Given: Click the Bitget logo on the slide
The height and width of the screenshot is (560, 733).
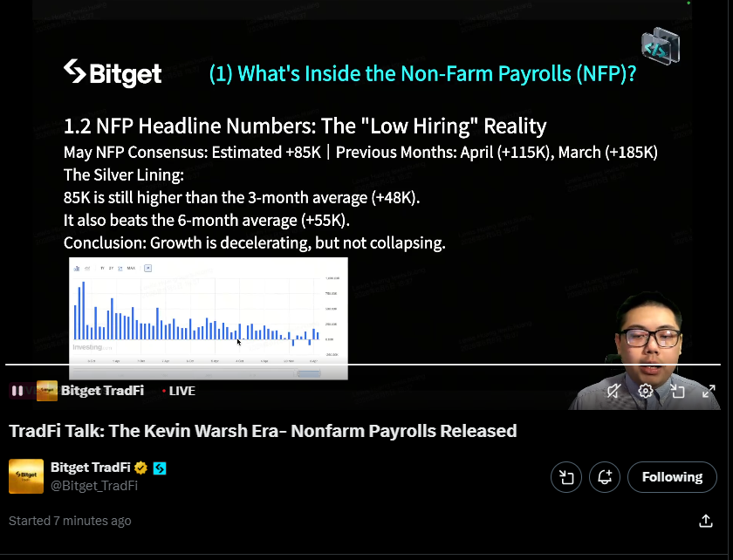Looking at the screenshot, I should coord(113,73).
